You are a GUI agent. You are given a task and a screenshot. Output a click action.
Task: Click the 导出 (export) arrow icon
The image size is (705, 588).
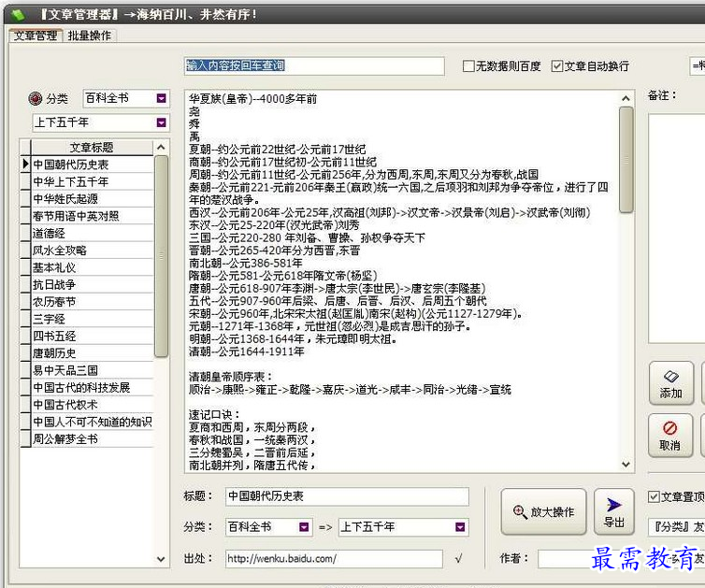coord(614,511)
